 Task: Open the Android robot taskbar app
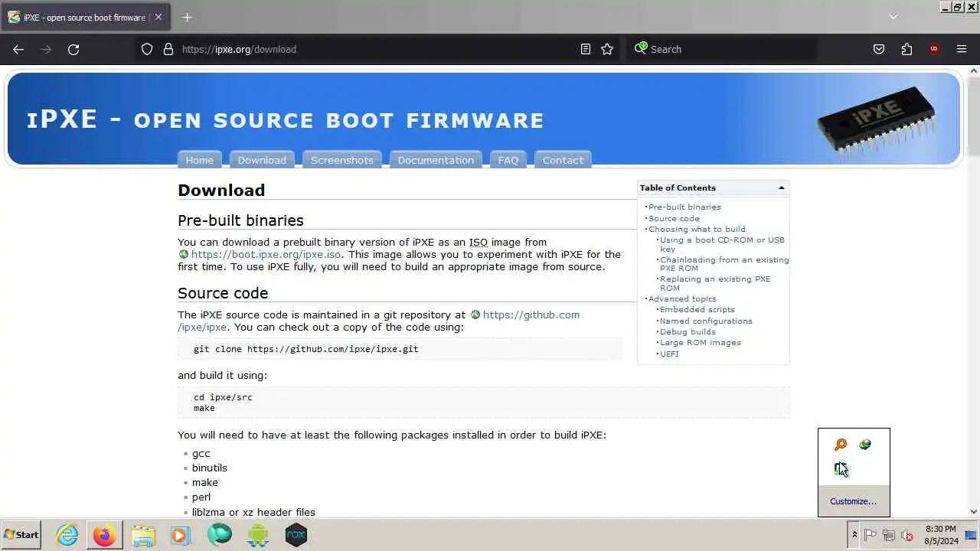click(258, 535)
